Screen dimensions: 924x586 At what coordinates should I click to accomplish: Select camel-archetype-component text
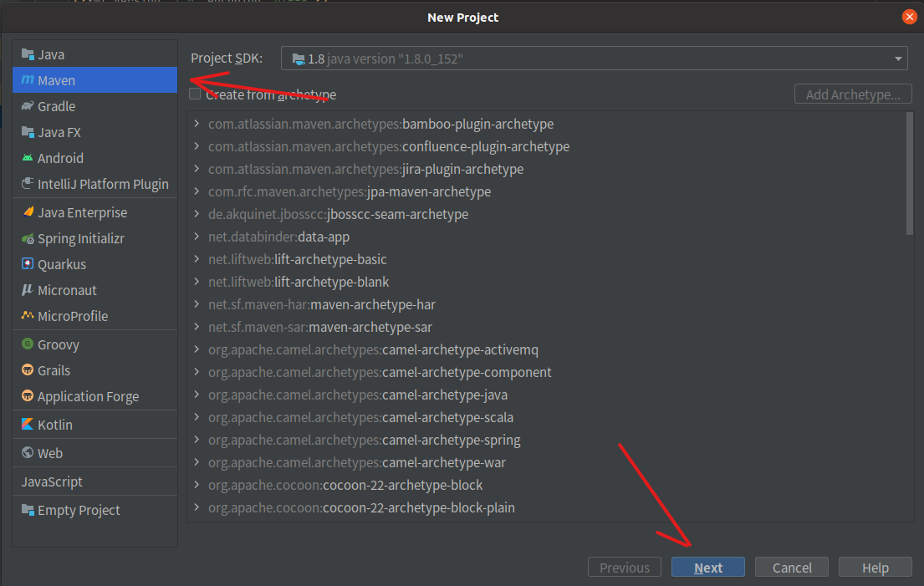[x=467, y=372]
